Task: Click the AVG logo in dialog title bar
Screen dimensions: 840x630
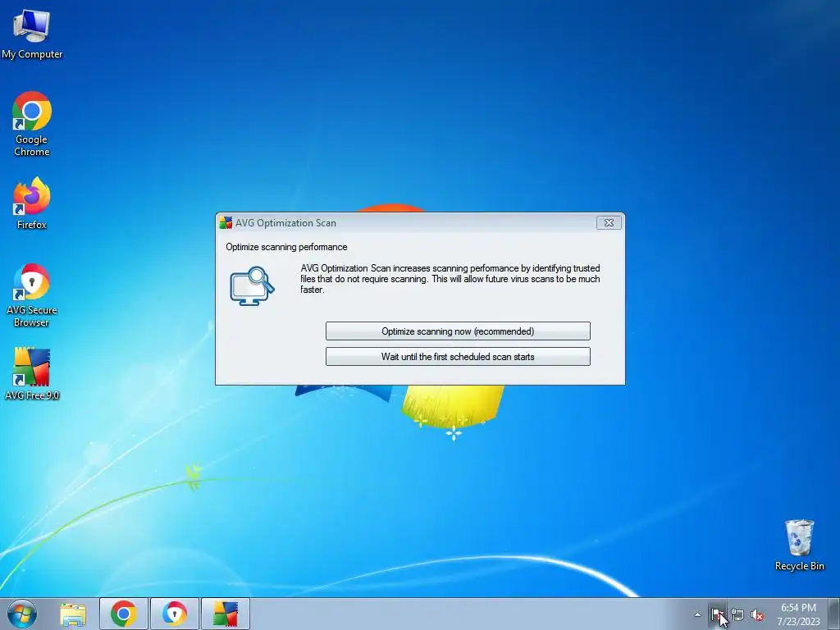Action: coord(226,223)
